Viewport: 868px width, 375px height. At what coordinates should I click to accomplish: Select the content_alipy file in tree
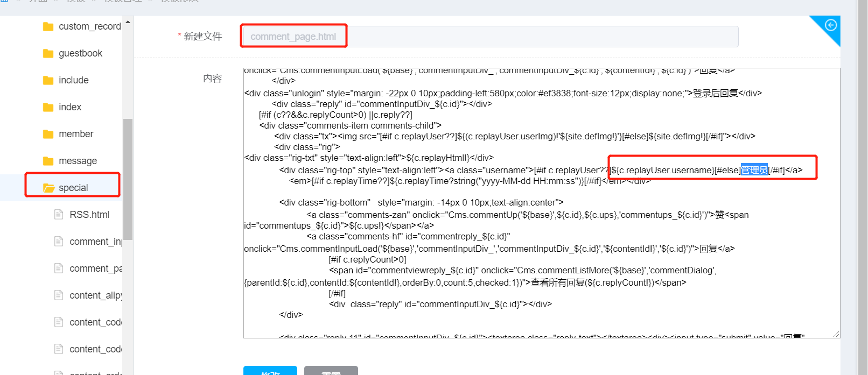[x=96, y=295]
